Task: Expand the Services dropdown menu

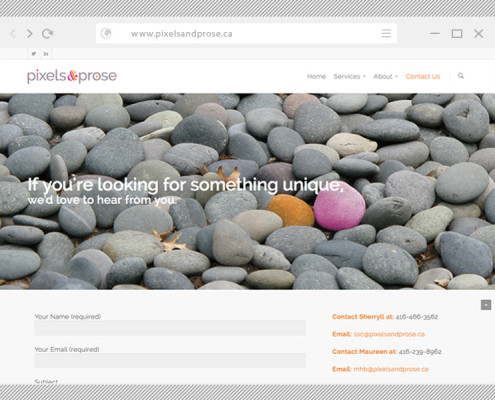Action: [x=350, y=76]
